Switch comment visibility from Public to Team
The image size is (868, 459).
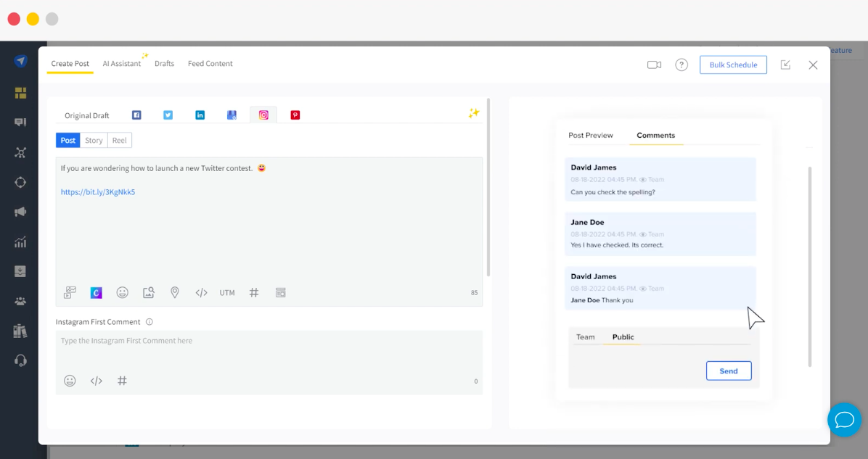(586, 336)
